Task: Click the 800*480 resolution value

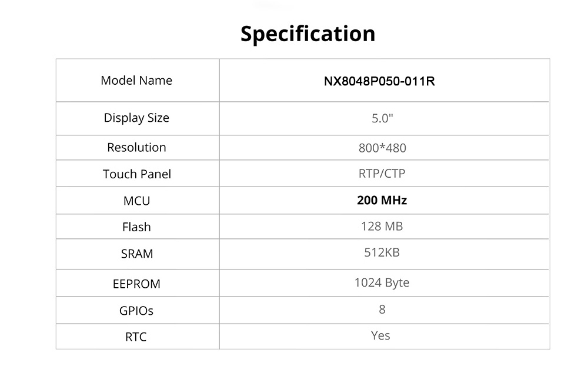Action: (382, 148)
